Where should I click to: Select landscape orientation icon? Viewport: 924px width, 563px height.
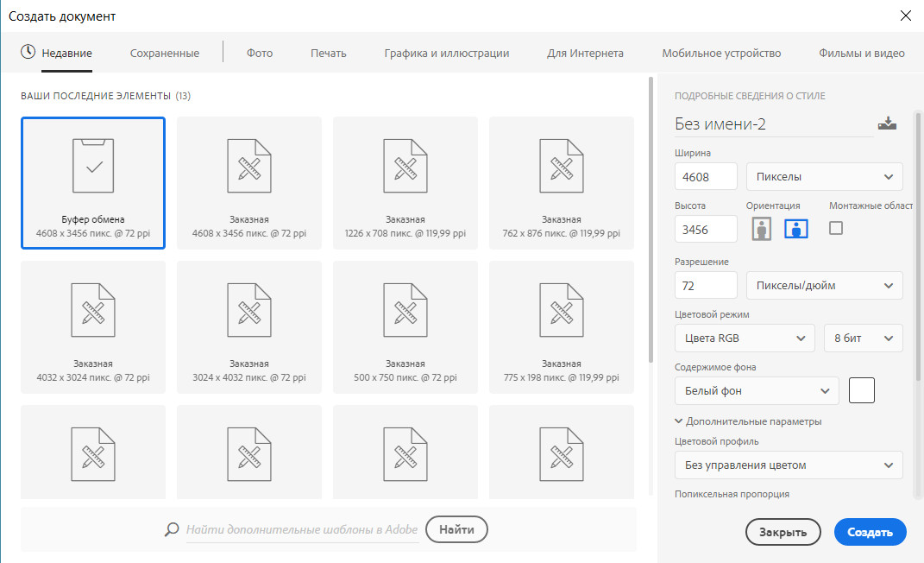click(x=795, y=229)
